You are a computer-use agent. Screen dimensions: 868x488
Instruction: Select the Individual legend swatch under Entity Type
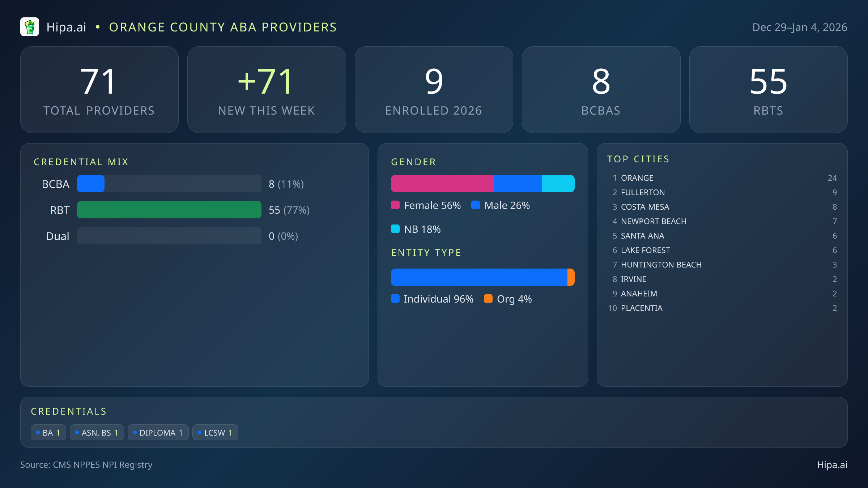click(x=396, y=299)
